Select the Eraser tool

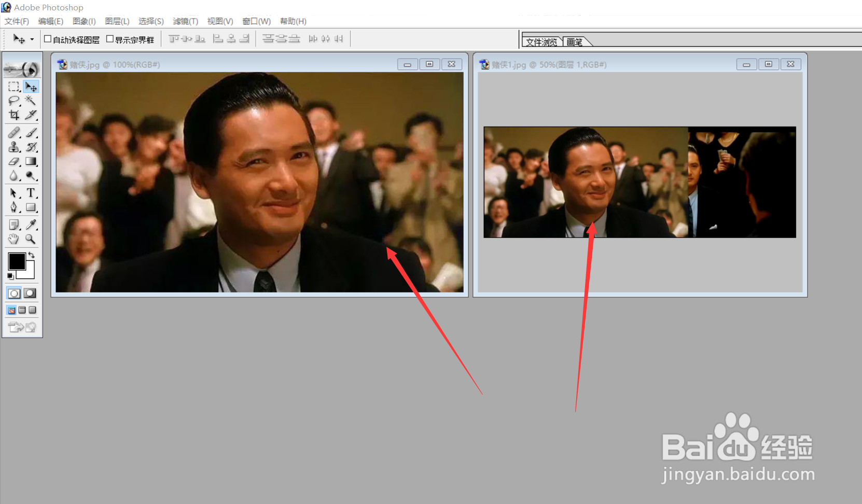[x=14, y=162]
